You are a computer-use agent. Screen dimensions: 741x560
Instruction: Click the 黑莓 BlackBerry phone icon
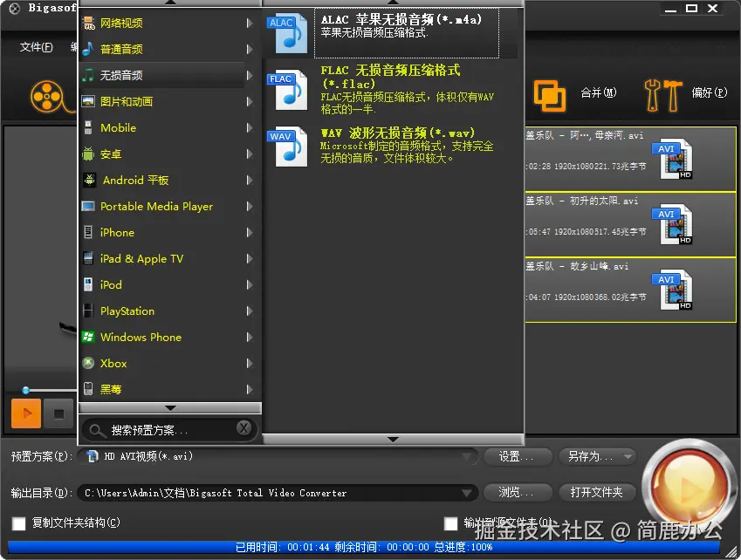point(88,389)
